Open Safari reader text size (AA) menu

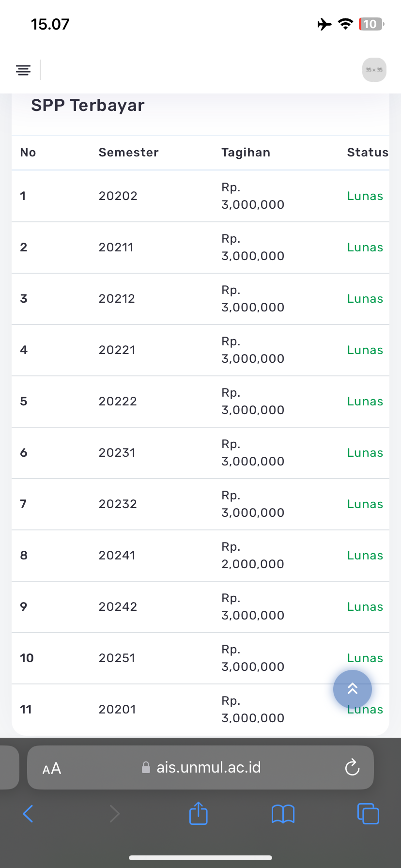point(52,768)
